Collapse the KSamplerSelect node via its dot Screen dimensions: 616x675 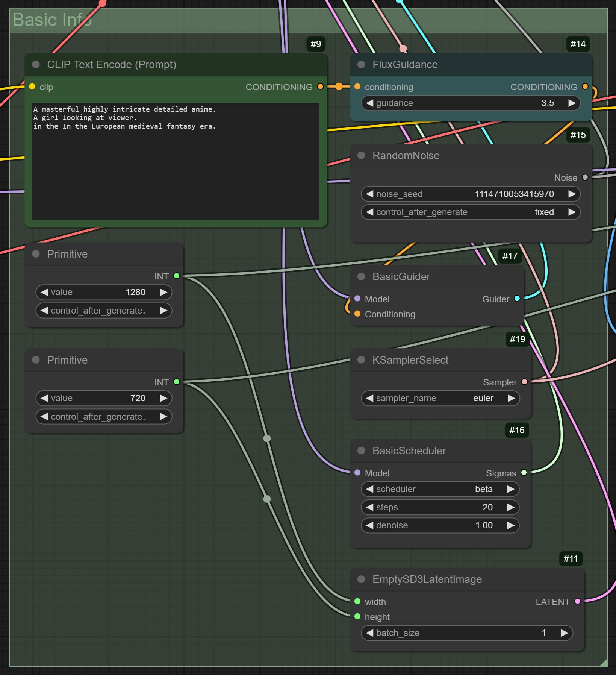(361, 360)
